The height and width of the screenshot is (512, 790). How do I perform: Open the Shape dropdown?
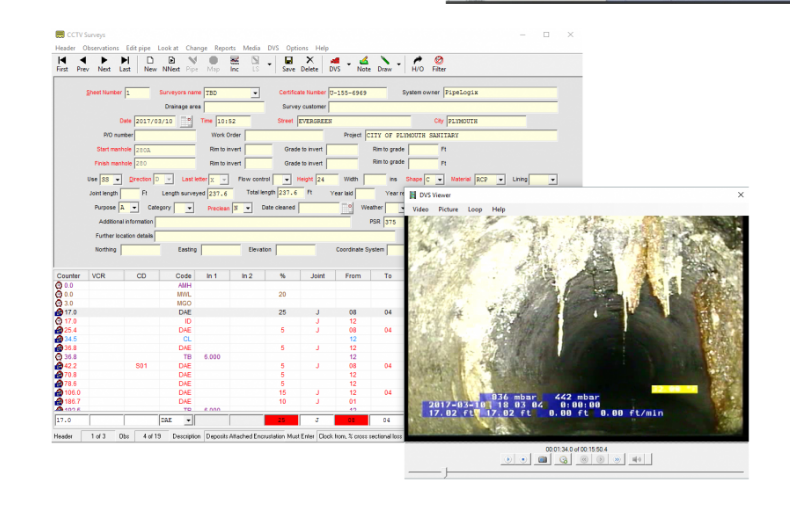coord(439,179)
